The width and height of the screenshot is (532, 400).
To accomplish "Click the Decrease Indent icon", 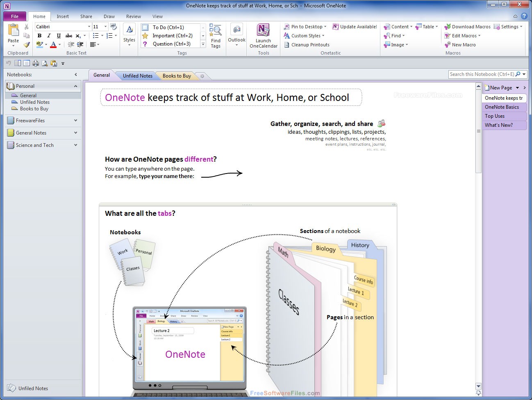I will click(71, 45).
